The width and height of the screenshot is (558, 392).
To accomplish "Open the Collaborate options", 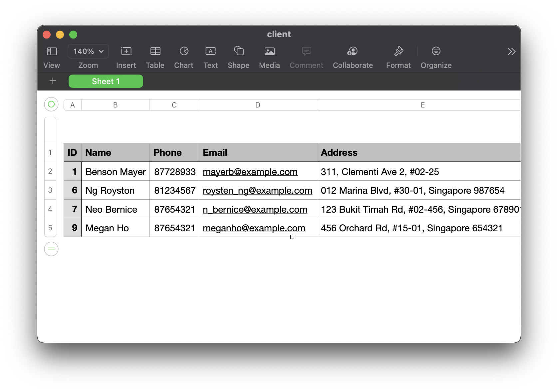I will (x=353, y=51).
